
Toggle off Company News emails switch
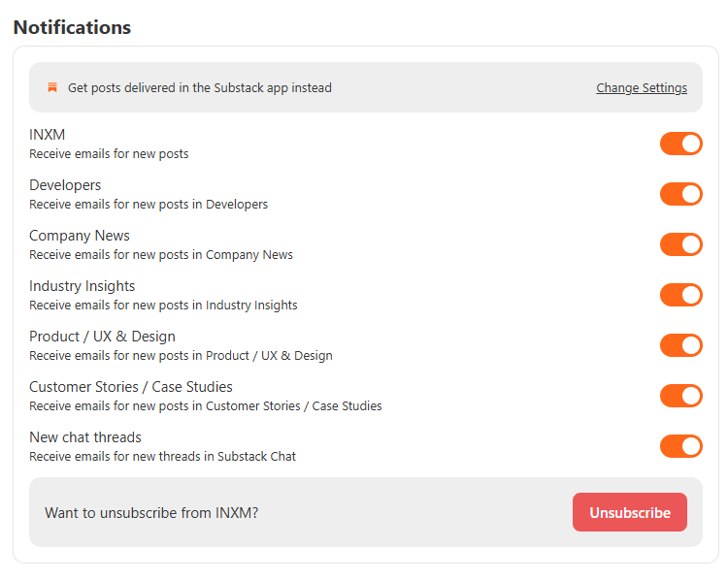[680, 244]
